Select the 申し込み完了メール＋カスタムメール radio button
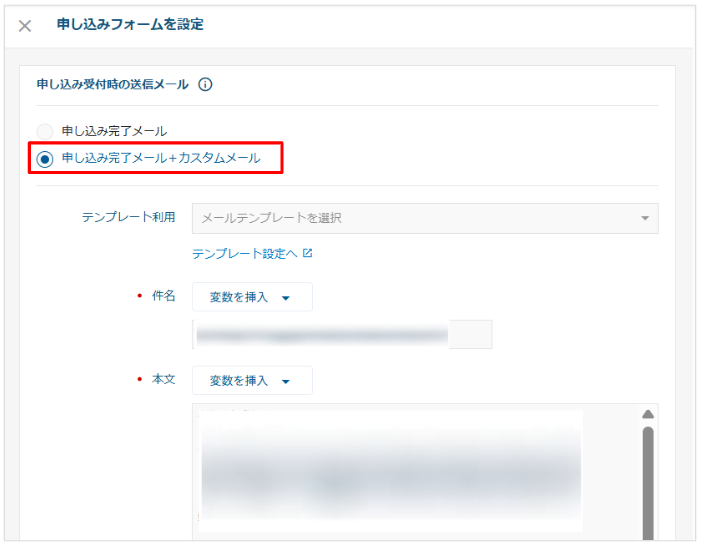The image size is (705, 547). tap(45, 159)
